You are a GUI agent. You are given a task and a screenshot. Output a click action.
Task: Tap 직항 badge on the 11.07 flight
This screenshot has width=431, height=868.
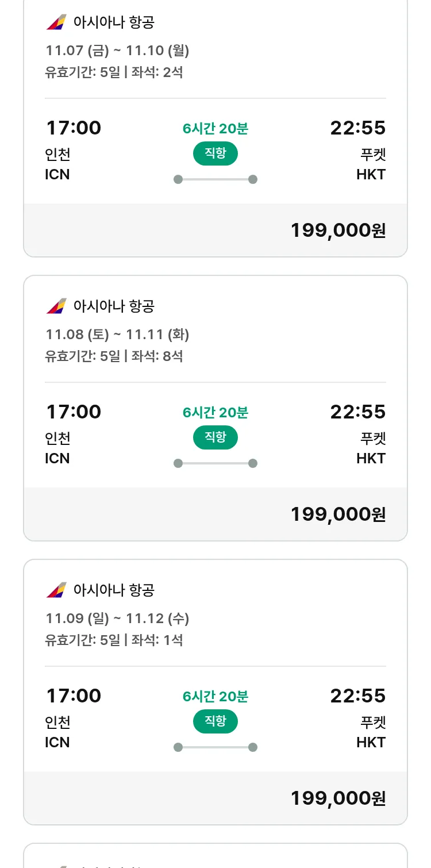tap(215, 153)
